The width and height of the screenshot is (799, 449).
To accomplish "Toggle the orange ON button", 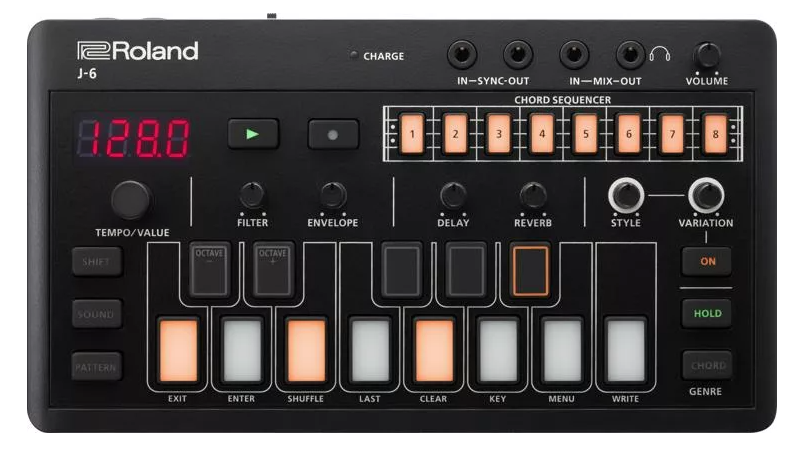I will pos(706,262).
